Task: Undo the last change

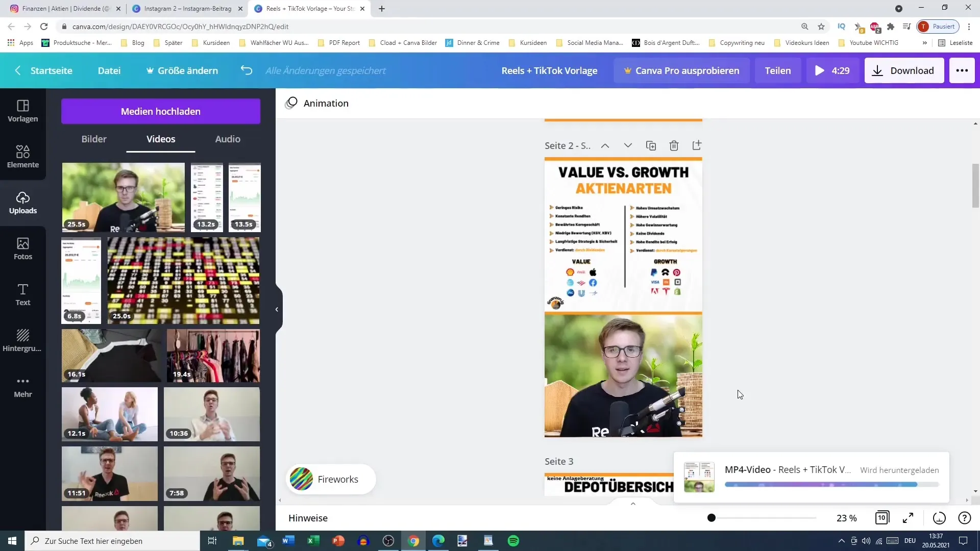Action: [247, 70]
